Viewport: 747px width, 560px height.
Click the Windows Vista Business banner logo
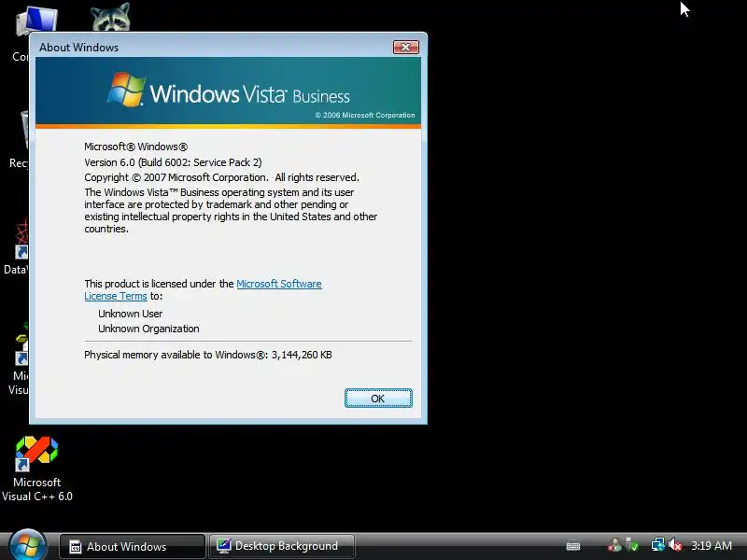(228, 91)
